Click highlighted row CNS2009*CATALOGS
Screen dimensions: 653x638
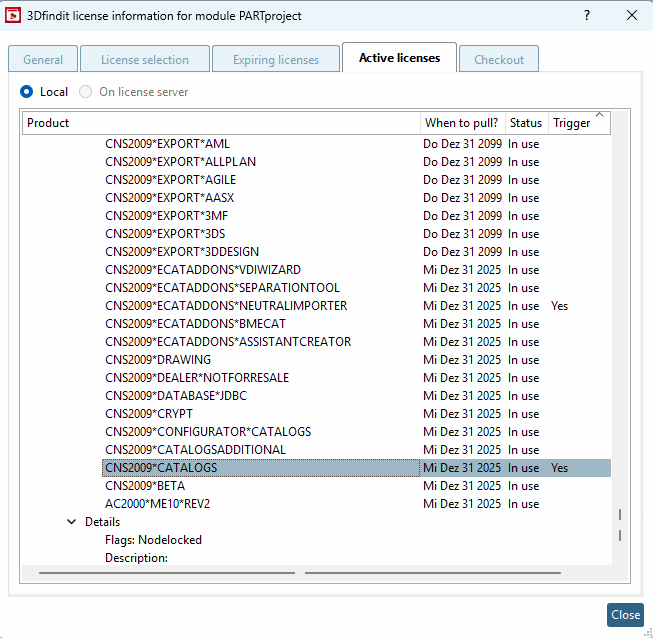356,468
